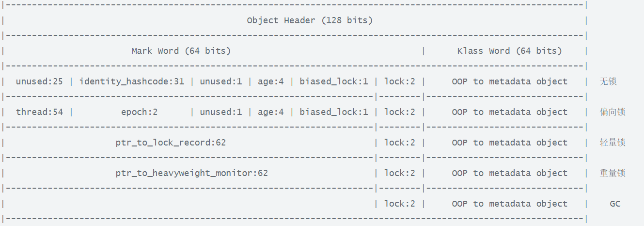This screenshot has width=644, height=226.
Task: Click the "Mark Word (64 bits)" heading
Action: click(x=181, y=51)
